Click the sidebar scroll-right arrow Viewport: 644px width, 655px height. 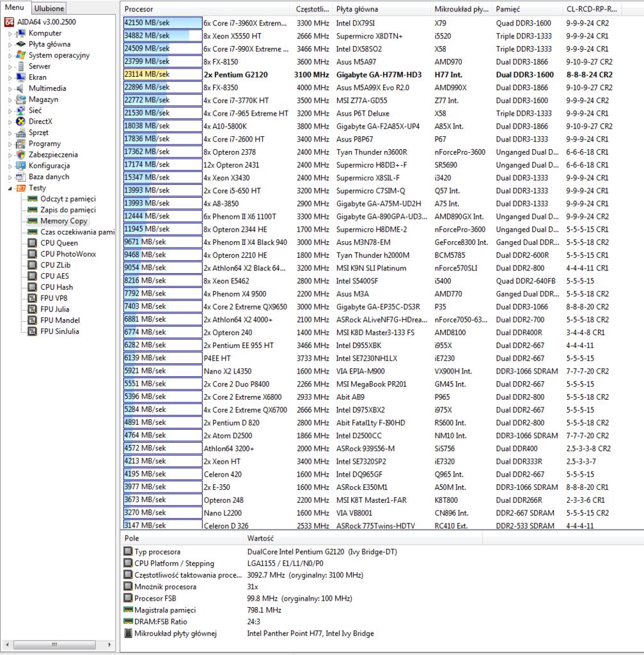click(x=109, y=644)
